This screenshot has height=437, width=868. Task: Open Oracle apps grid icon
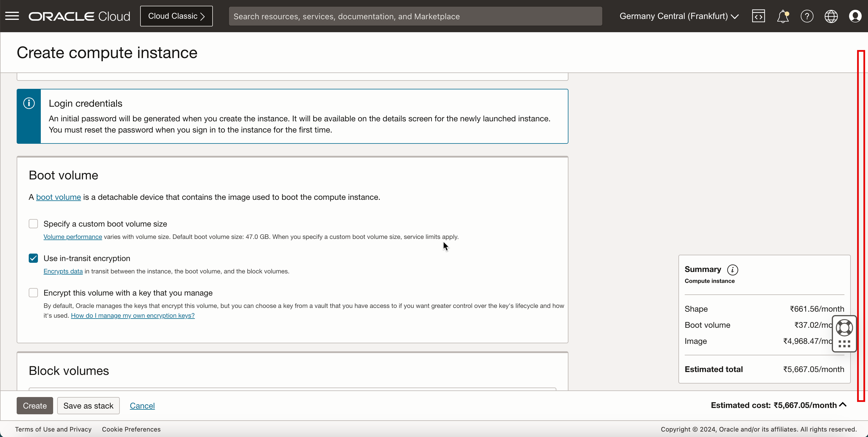point(845,344)
